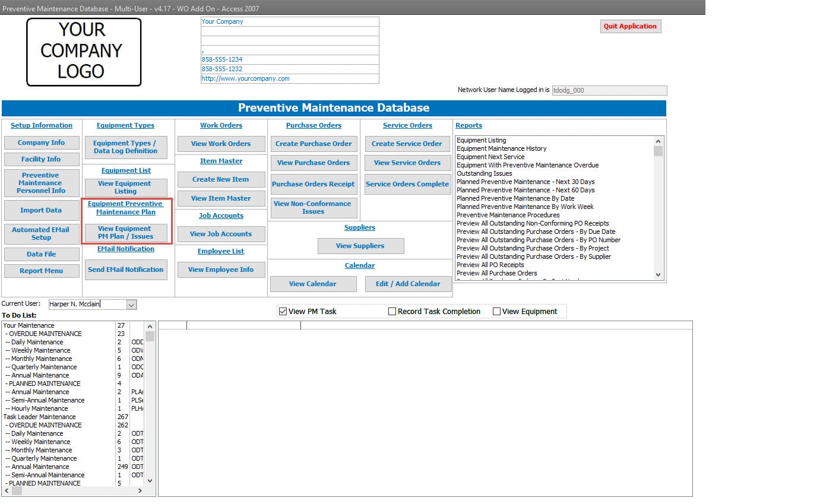Click the yourcompany.com website field

[289, 78]
